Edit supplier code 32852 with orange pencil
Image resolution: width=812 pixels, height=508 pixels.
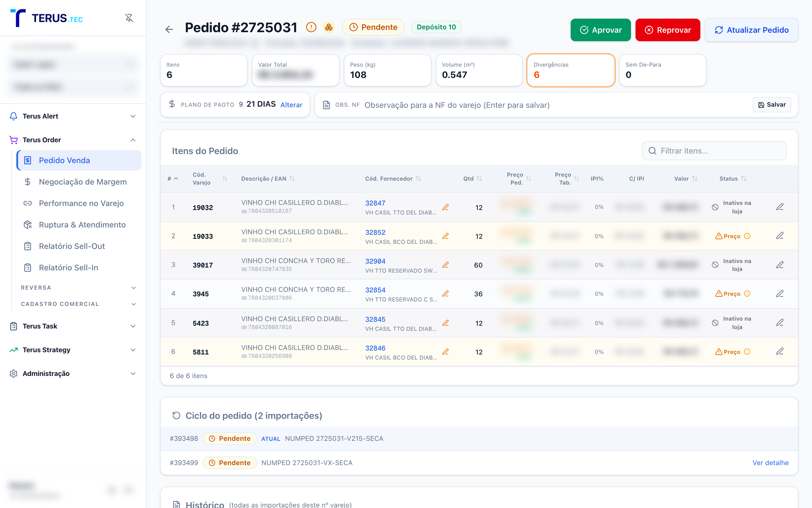point(445,236)
